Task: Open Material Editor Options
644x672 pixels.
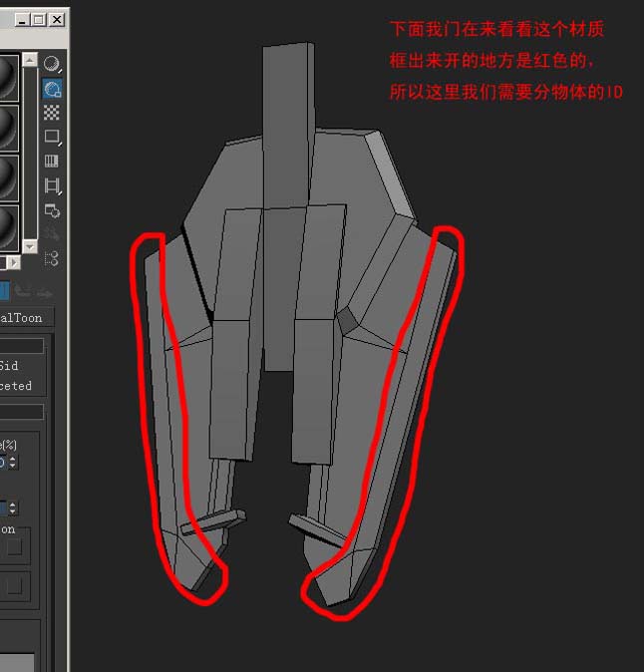Action: 52,210
